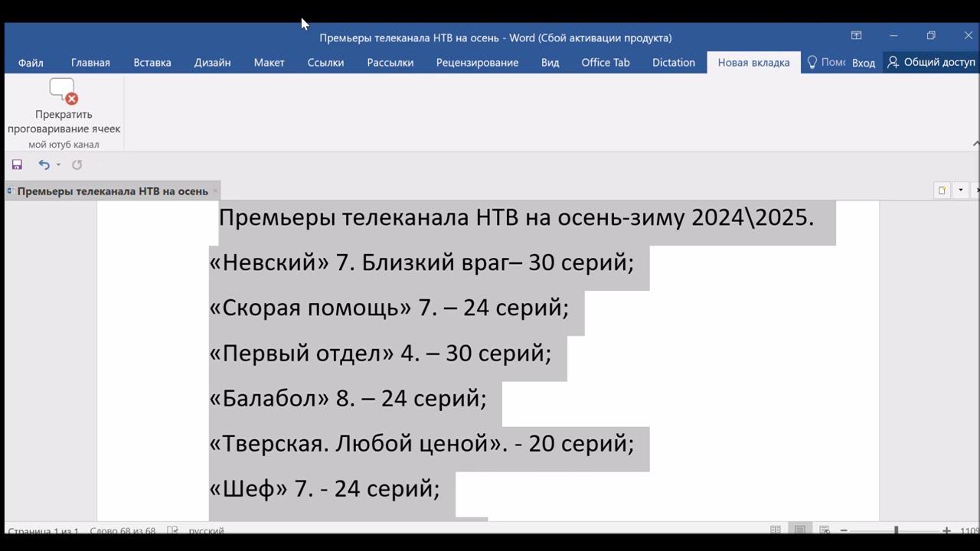The width and height of the screenshot is (980, 551).
Task: Click the page count indicator in status bar
Action: 42,530
